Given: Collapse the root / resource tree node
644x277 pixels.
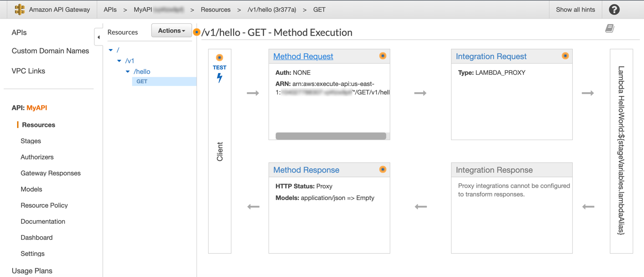Looking at the screenshot, I should (x=111, y=50).
